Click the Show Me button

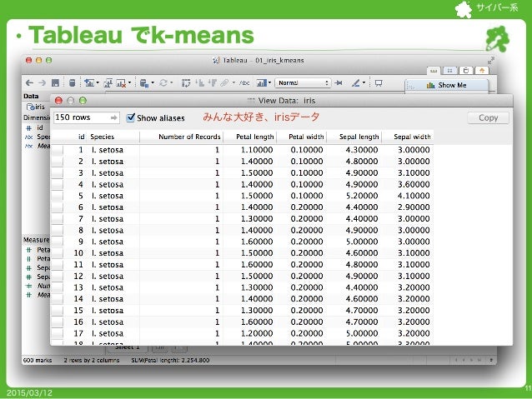click(446, 85)
